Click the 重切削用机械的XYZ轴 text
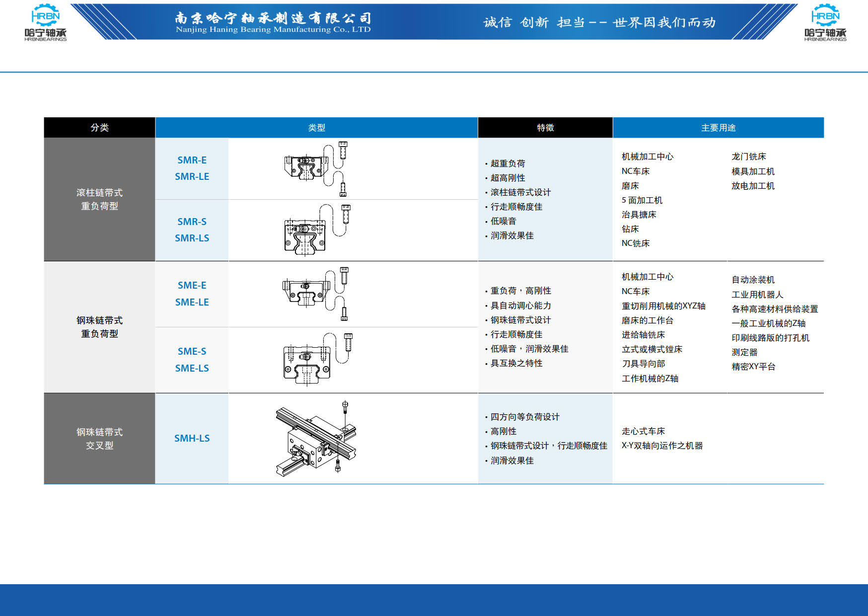The height and width of the screenshot is (616, 868). (663, 306)
